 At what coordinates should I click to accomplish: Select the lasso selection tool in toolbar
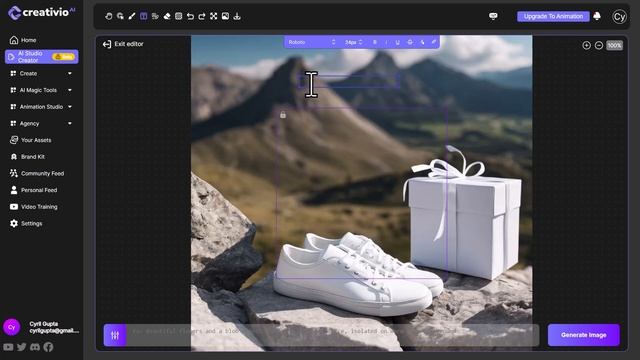120,16
